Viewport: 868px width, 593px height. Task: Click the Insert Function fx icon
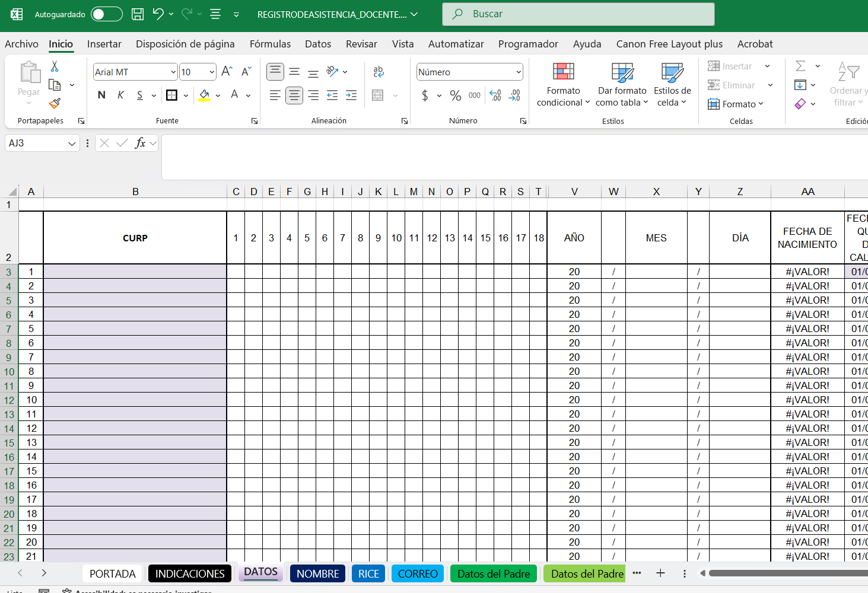click(x=140, y=143)
